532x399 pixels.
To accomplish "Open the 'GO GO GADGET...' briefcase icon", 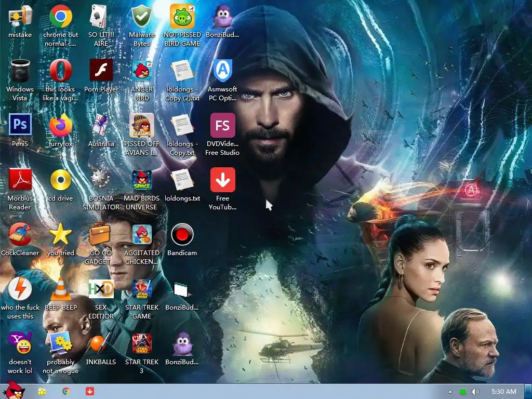I will 100,233.
